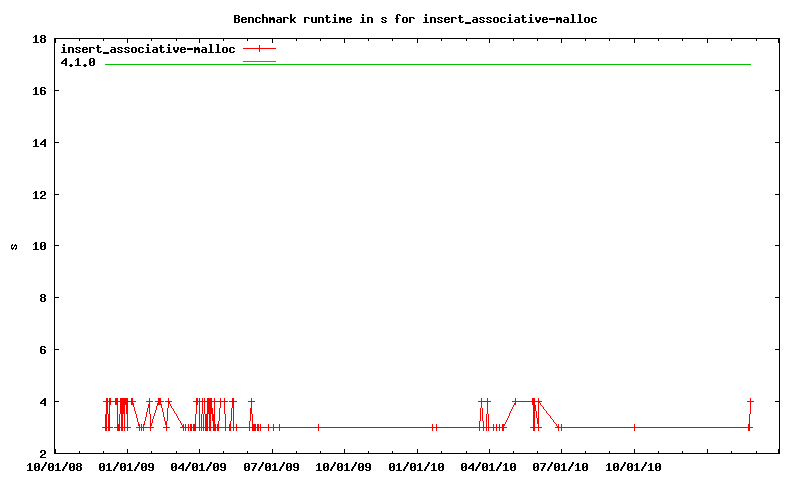Select the insert_associative-malloc legend label
Screen dimensions: 800x480
[148, 48]
